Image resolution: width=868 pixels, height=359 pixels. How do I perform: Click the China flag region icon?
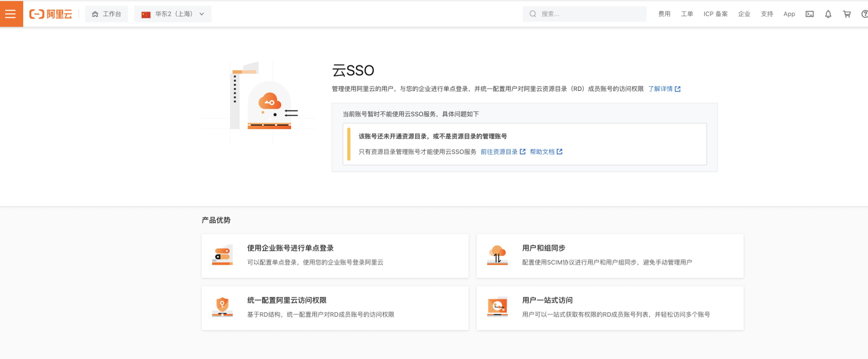[146, 14]
